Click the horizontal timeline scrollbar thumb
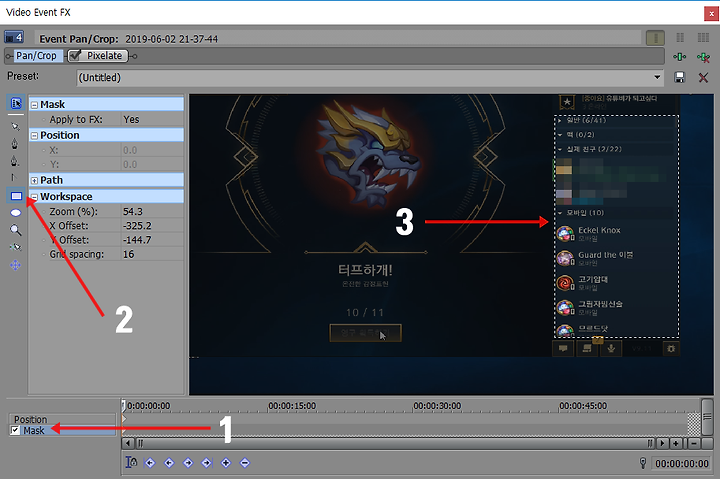Image resolution: width=720 pixels, height=479 pixels. pos(395,443)
